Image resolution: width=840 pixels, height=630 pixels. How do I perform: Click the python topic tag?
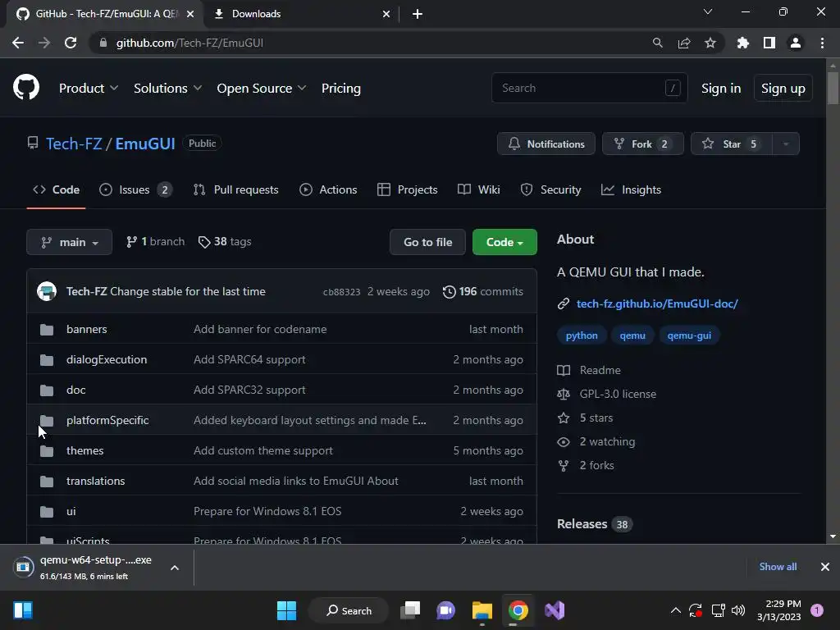pyautogui.click(x=582, y=336)
